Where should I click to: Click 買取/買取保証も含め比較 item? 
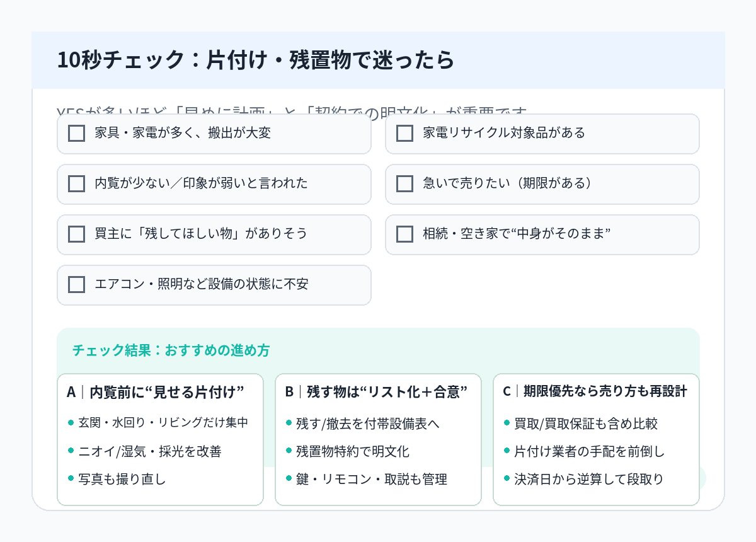(x=585, y=424)
